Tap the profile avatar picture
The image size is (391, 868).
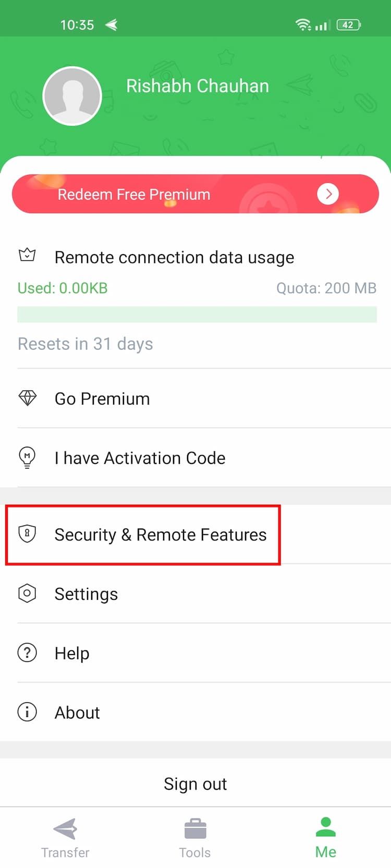(72, 96)
